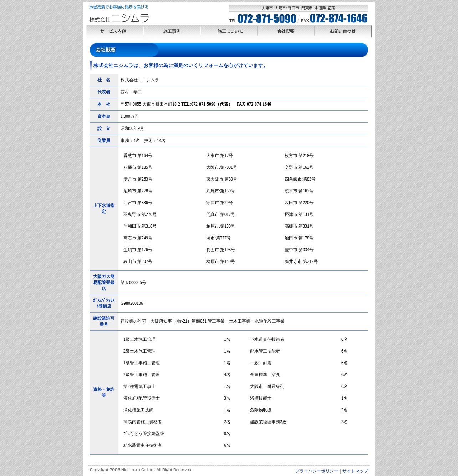
Task: Select 1級土木施工管理 qualification
Action: click(139, 339)
